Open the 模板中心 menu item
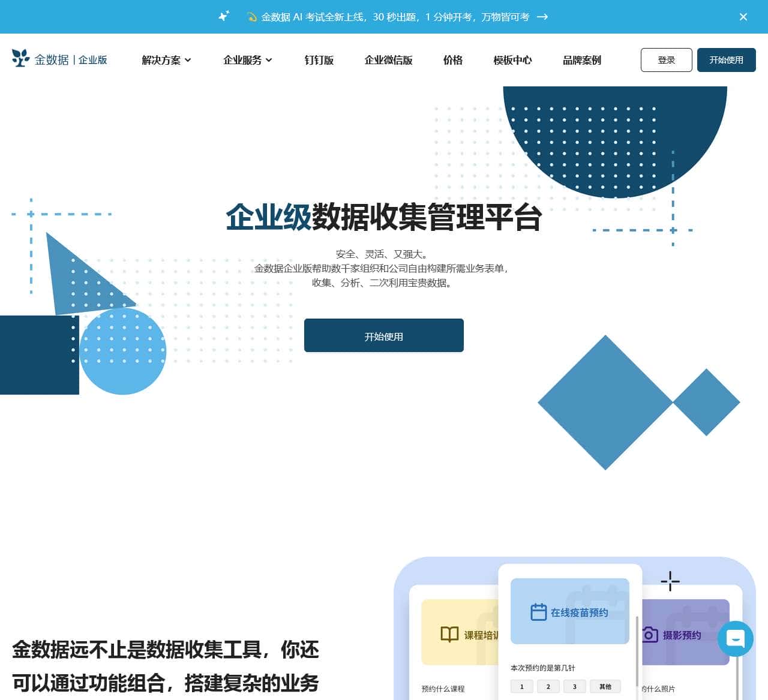The height and width of the screenshot is (700, 768). point(512,60)
